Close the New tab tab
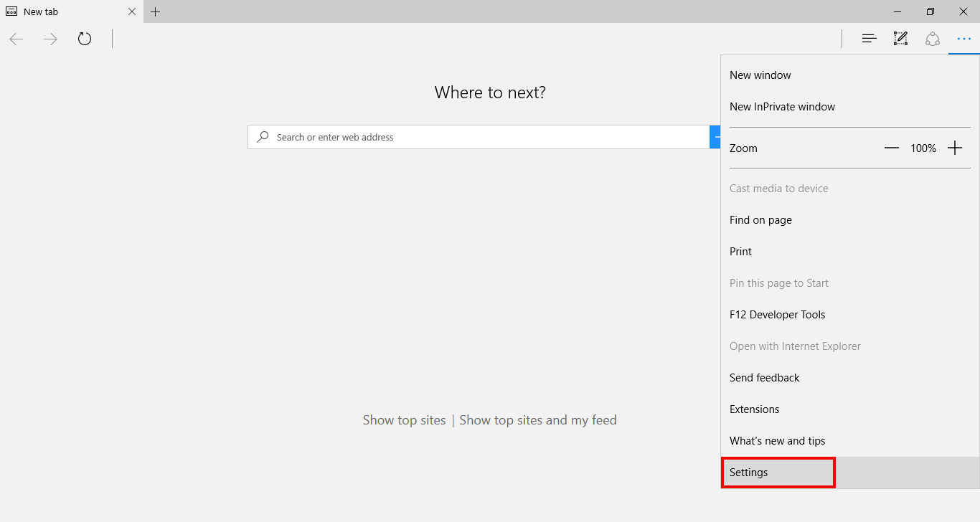This screenshot has height=522, width=980. pos(131,11)
